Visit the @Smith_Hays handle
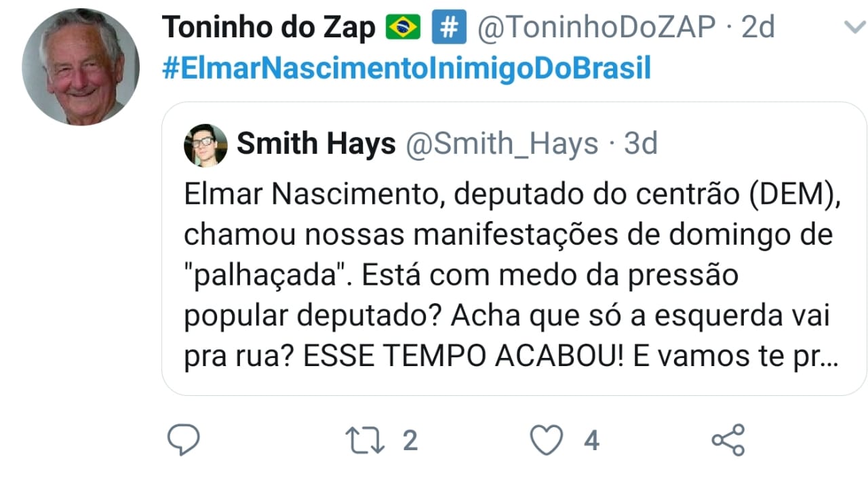The width and height of the screenshot is (868, 480). coord(502,144)
